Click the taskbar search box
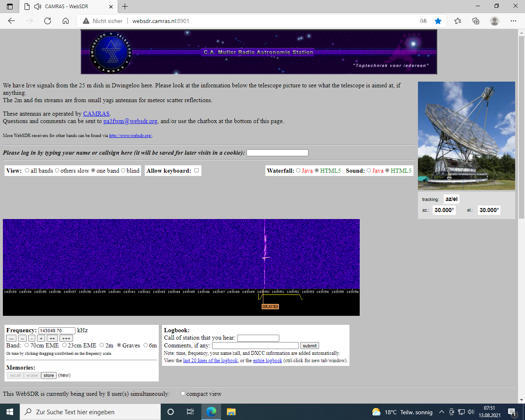This screenshot has width=525, height=420. pos(90,412)
